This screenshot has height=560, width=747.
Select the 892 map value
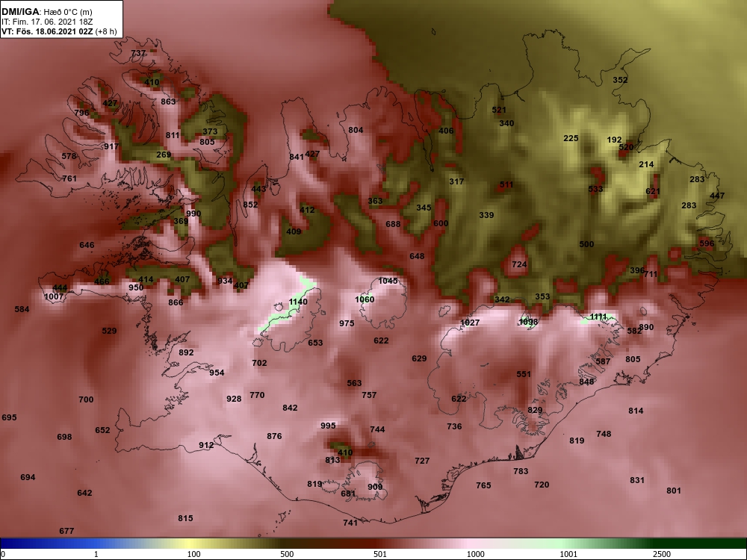point(186,352)
